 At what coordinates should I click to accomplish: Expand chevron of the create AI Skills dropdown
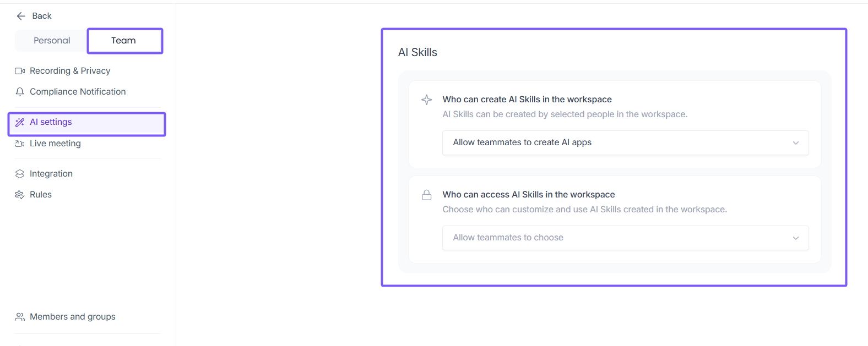(795, 143)
